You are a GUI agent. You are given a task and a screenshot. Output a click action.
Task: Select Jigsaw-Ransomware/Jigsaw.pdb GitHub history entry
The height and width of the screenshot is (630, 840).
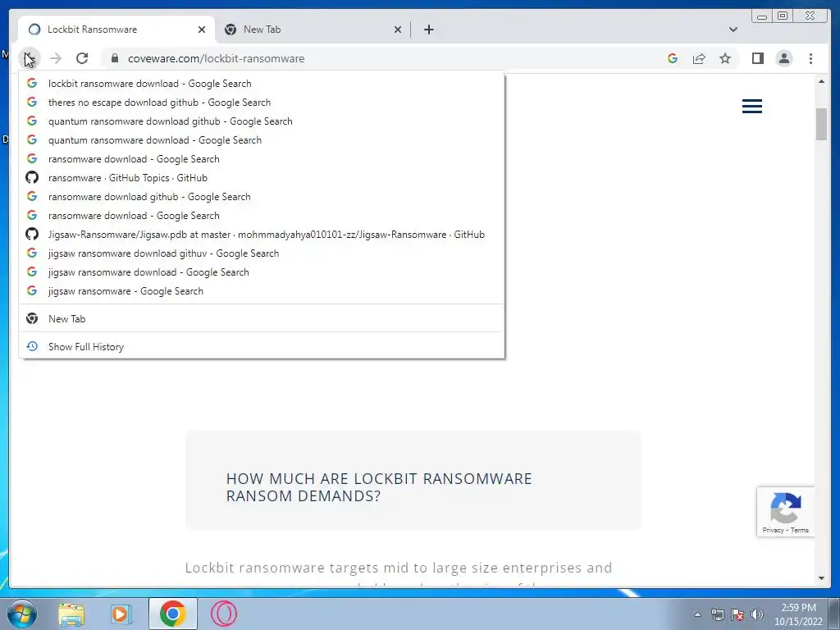click(x=262, y=234)
